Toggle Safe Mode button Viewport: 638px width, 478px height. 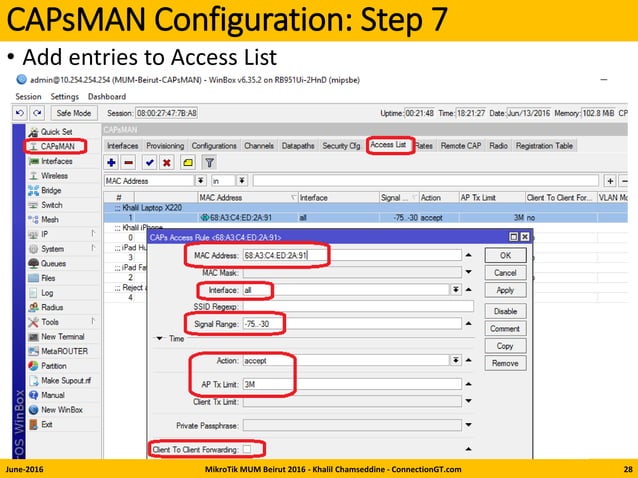74,113
